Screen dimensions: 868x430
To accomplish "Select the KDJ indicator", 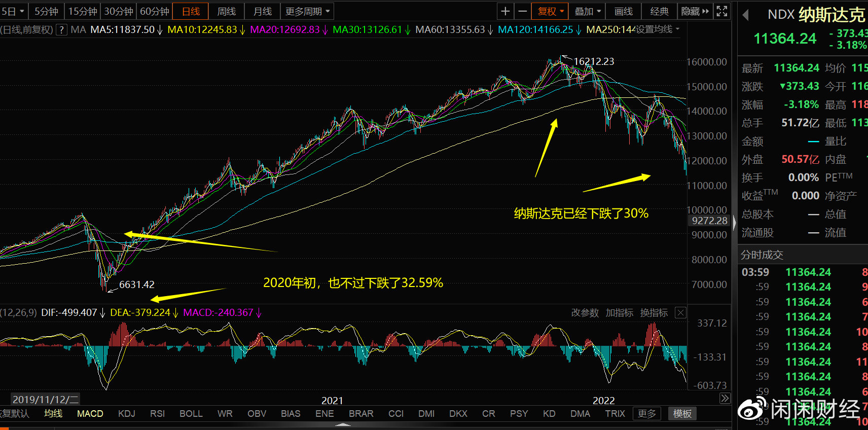I will [x=127, y=414].
